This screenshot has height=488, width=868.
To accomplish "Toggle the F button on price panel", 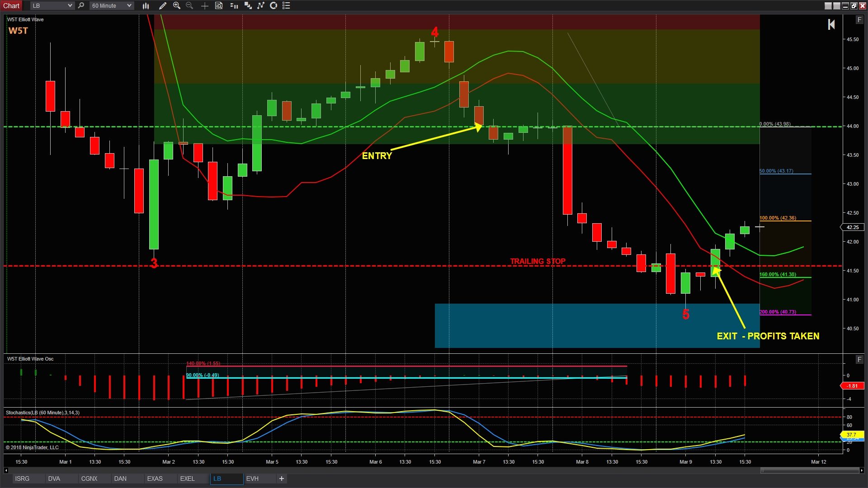I will point(859,20).
